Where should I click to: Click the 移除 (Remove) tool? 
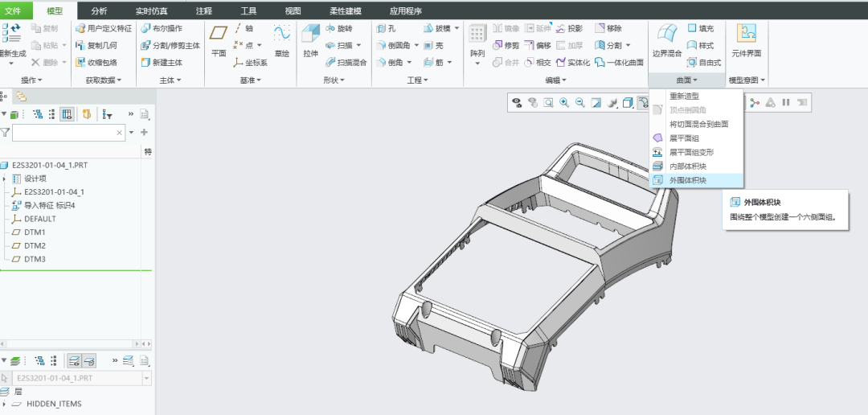pos(608,28)
